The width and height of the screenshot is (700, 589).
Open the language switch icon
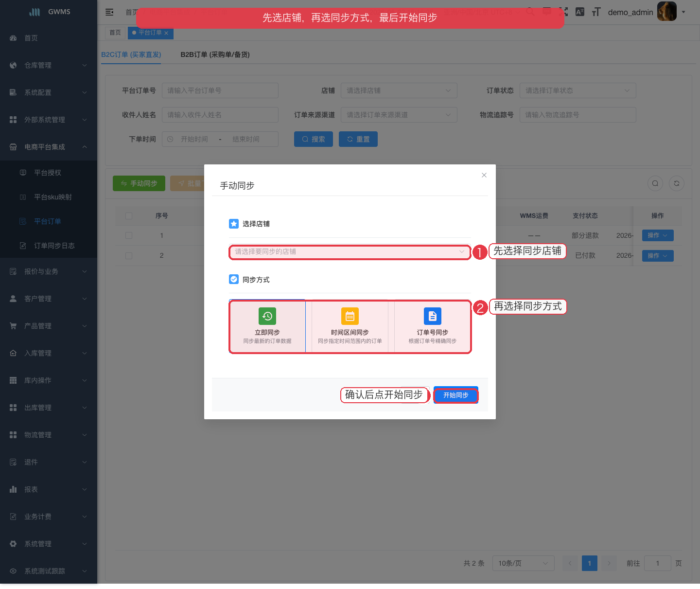[579, 12]
